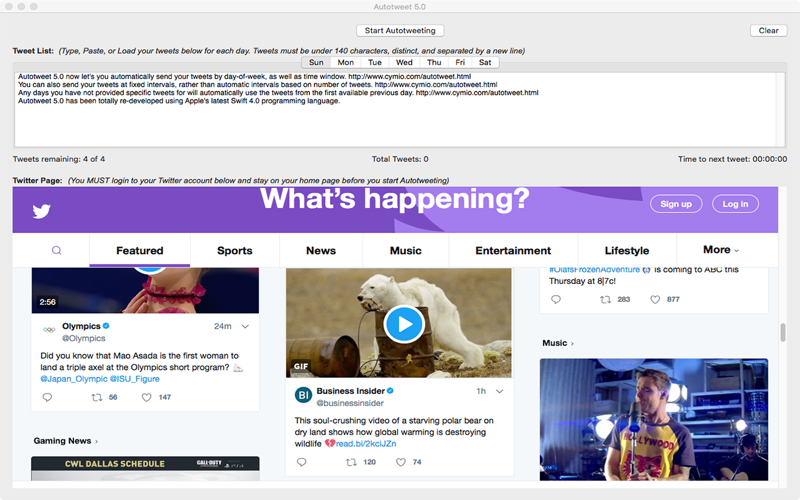This screenshot has height=500, width=800.
Task: Expand the Olympics tweet options chevron
Action: (245, 327)
